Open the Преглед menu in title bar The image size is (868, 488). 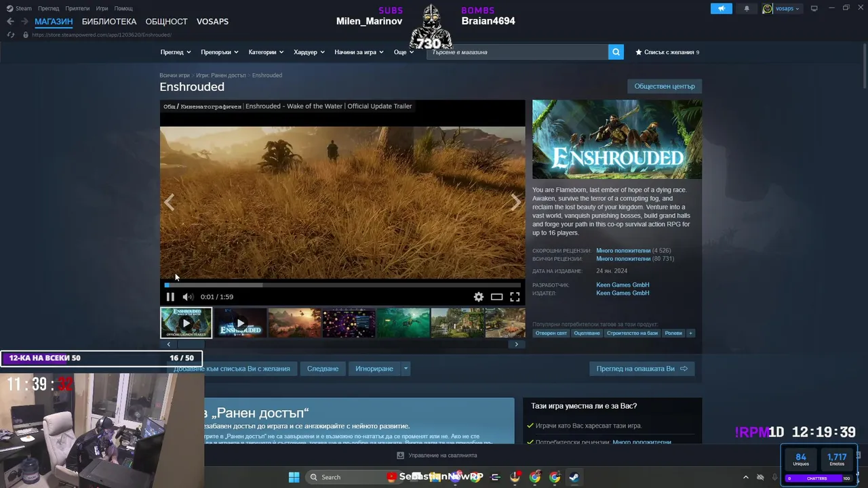pyautogui.click(x=48, y=8)
